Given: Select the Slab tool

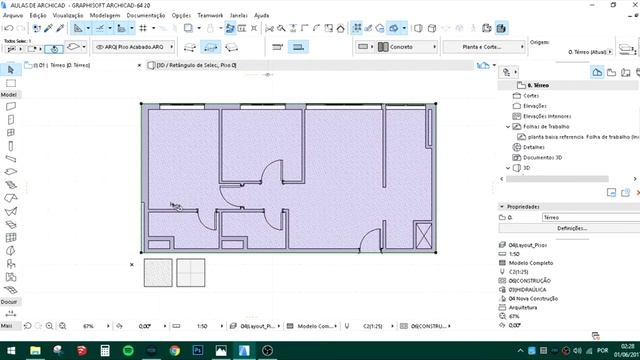Looking at the screenshot, I should [x=11, y=172].
